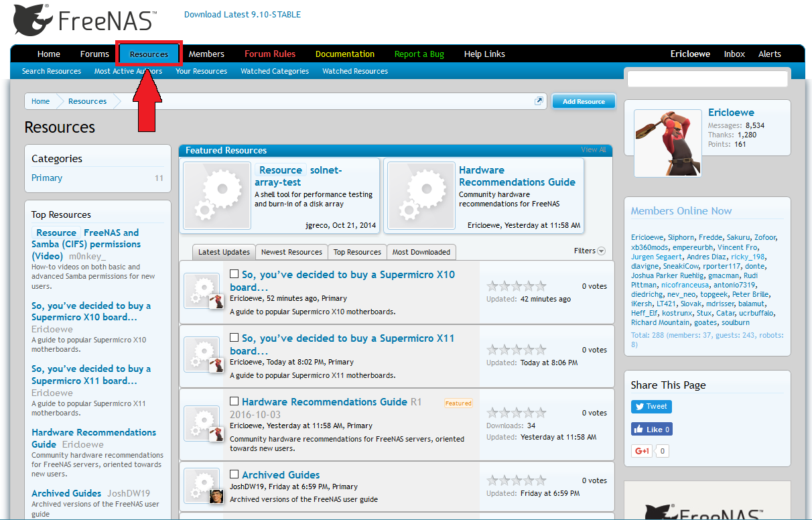The width and height of the screenshot is (812, 520).
Task: Open sidebar Archived Guides top resource
Action: [66, 493]
